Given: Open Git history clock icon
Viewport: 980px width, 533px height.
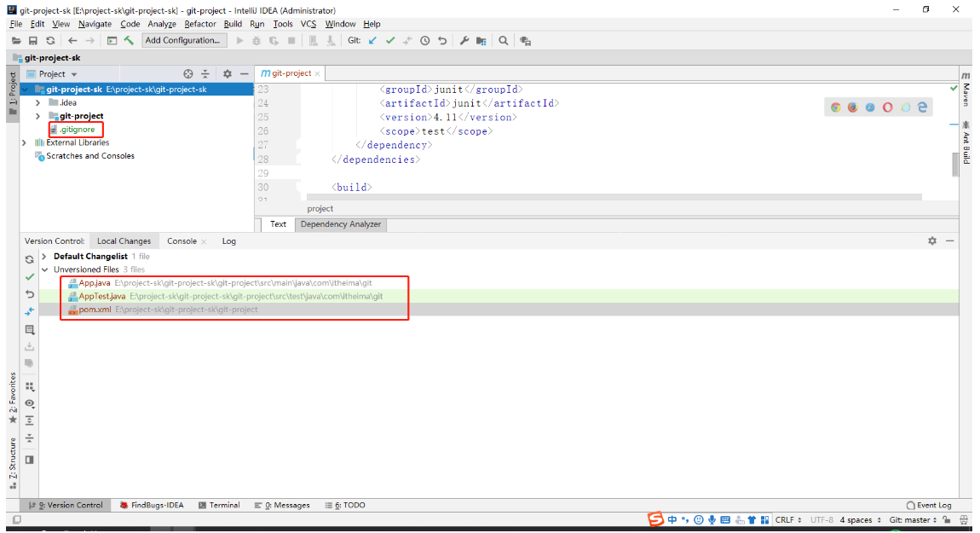Looking at the screenshot, I should point(425,41).
